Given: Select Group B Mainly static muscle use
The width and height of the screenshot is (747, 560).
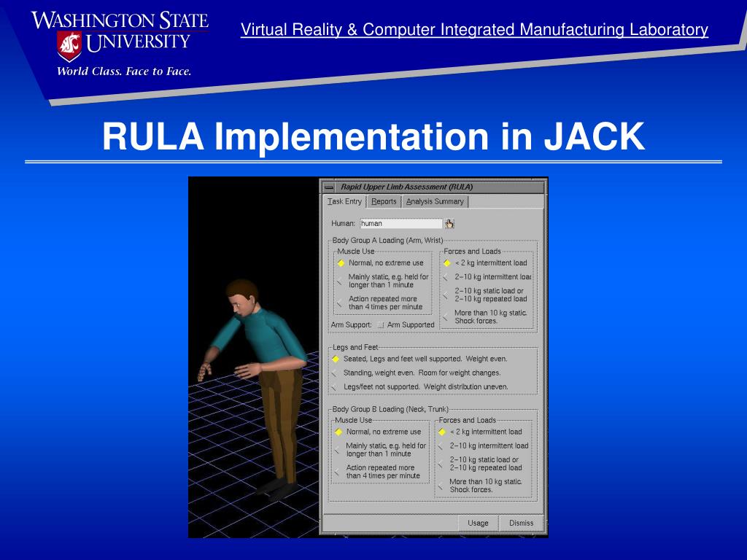Looking at the screenshot, I should click(x=381, y=449).
